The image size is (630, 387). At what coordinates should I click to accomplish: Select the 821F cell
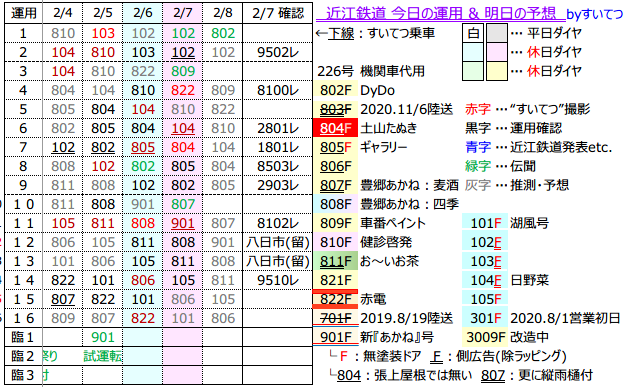click(x=335, y=281)
